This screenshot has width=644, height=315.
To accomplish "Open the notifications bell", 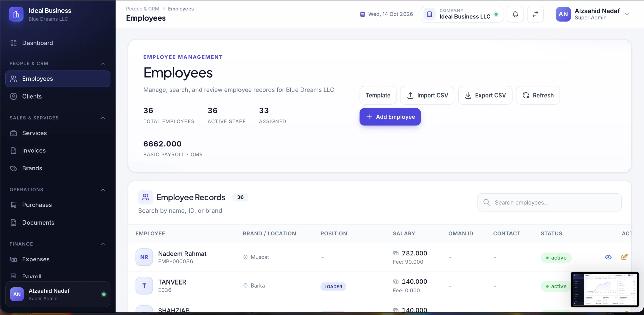I will pyautogui.click(x=515, y=14).
